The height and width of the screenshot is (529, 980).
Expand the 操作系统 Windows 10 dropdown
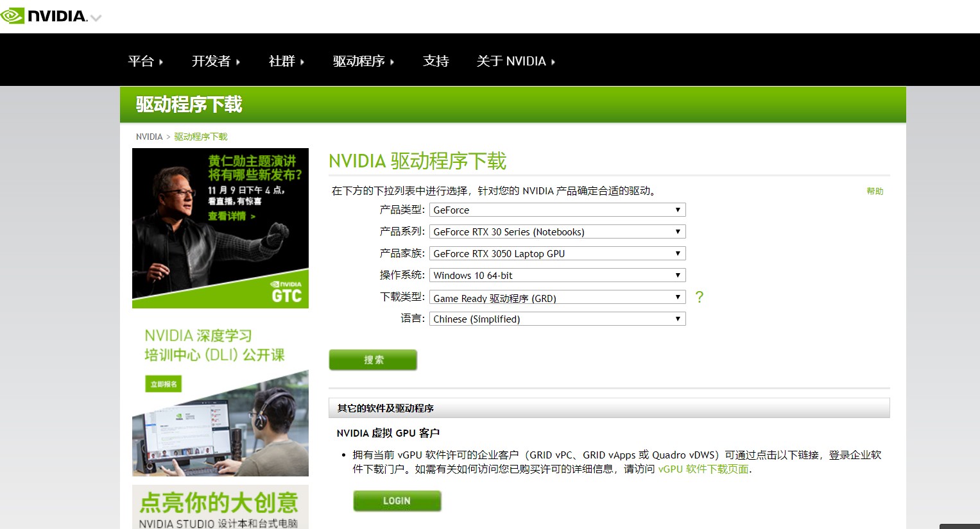tap(557, 275)
